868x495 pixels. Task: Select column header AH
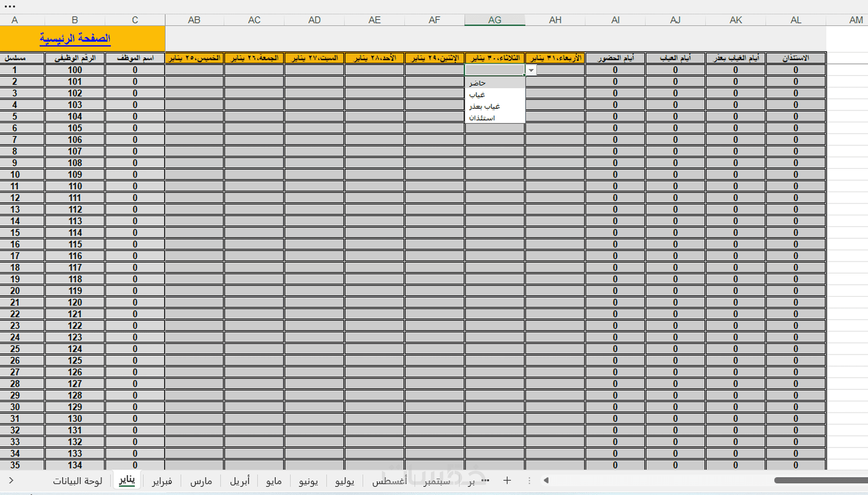(x=555, y=20)
